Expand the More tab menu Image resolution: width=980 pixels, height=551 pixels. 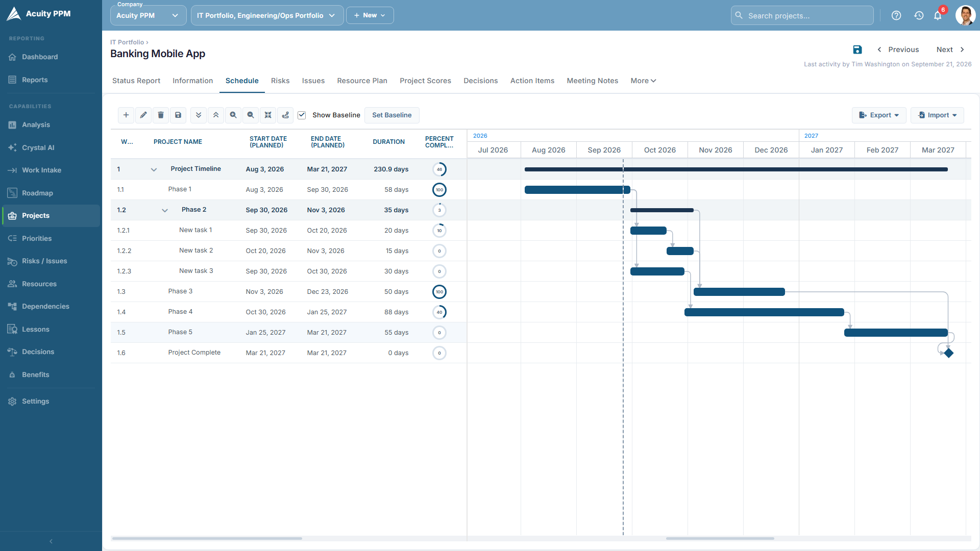[x=643, y=81]
